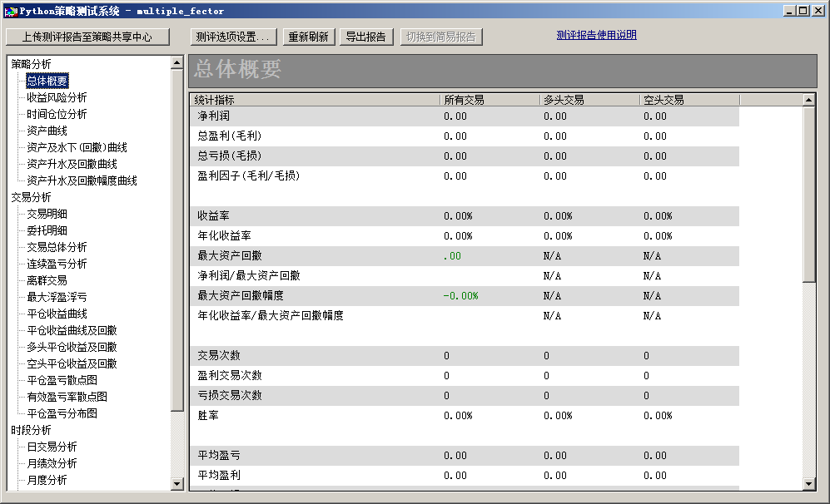Image resolution: width=830 pixels, height=504 pixels.
Task: Select the 盈利因子(毛利/毛损) row label
Action: coord(249,176)
